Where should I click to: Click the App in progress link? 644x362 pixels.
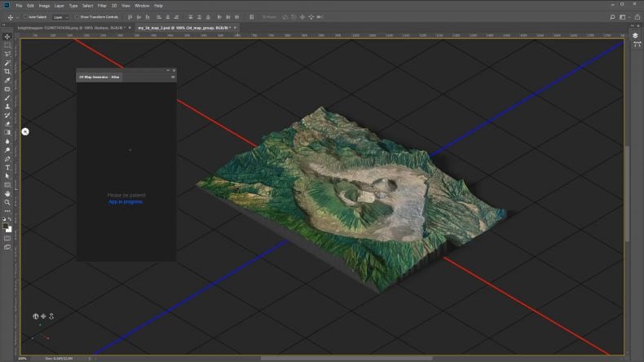pos(126,201)
